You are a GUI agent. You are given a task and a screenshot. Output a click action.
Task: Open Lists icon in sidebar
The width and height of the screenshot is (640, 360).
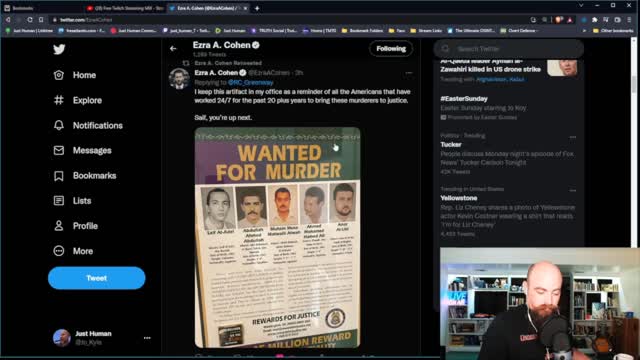pyautogui.click(x=59, y=200)
